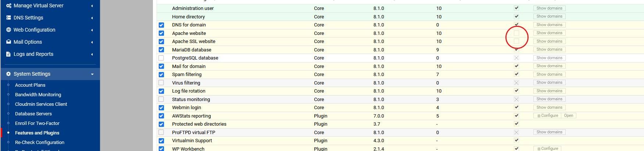Uncheck Apache SSL website feature checkbox
The image size is (644, 151).
(161, 42)
